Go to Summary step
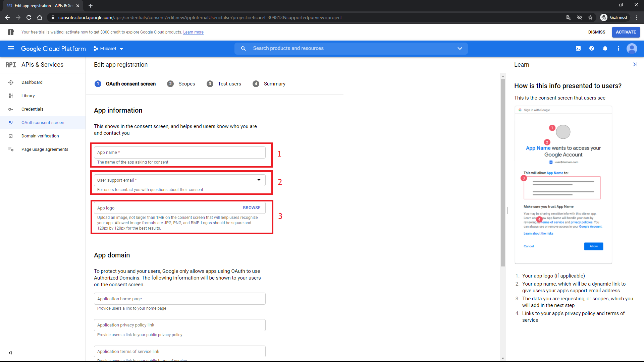The height and width of the screenshot is (362, 644). (269, 84)
